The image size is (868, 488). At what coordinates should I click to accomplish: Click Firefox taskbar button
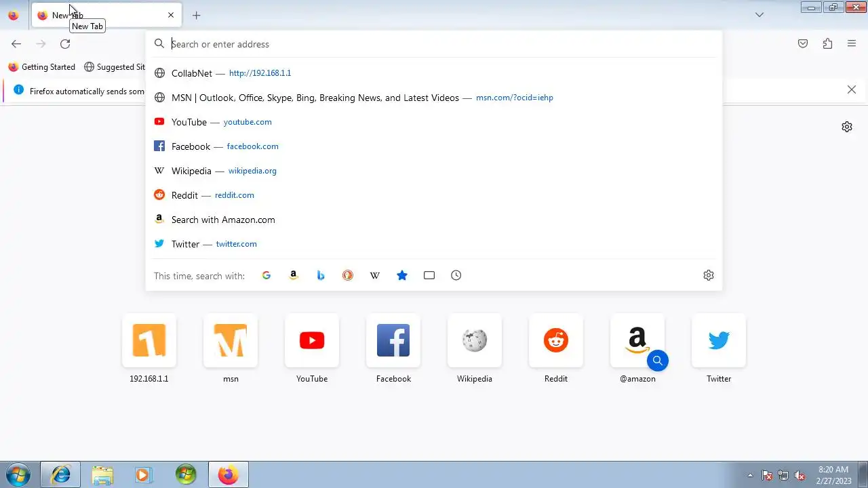pos(228,474)
